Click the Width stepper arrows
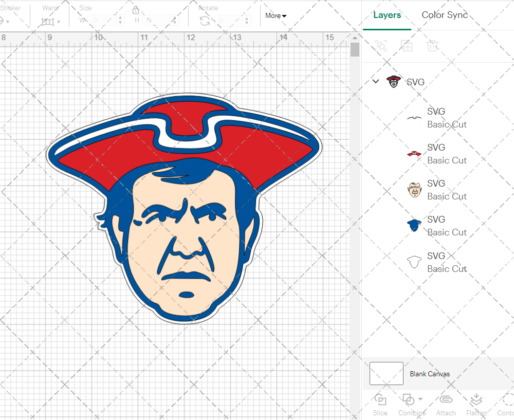 [120, 21]
